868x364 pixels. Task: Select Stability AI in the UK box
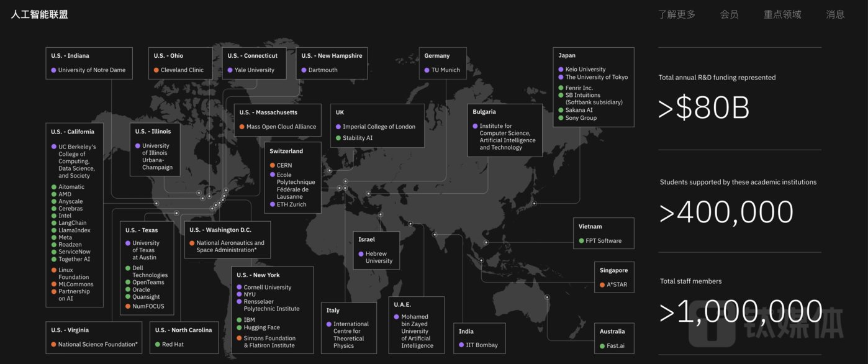tap(357, 138)
